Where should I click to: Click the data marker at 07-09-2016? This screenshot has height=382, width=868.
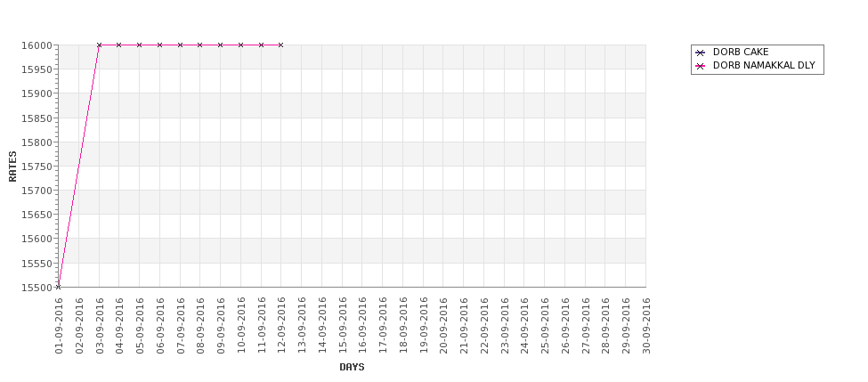(x=180, y=45)
